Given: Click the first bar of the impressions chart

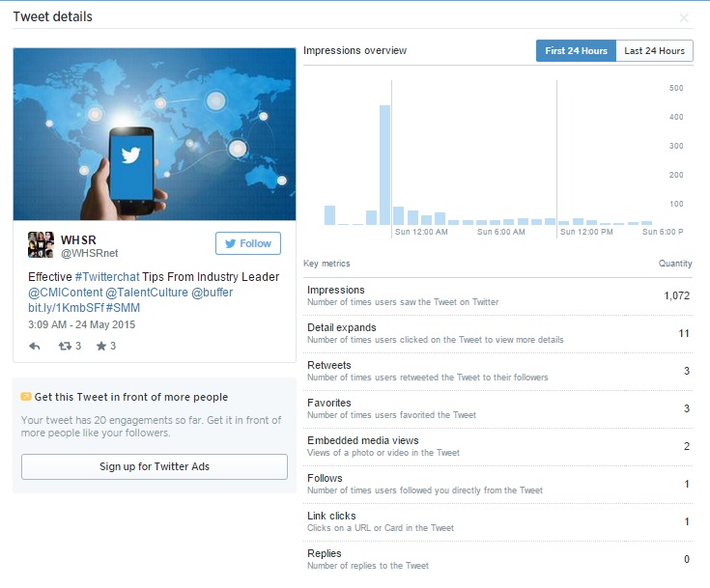Looking at the screenshot, I should point(329,215).
